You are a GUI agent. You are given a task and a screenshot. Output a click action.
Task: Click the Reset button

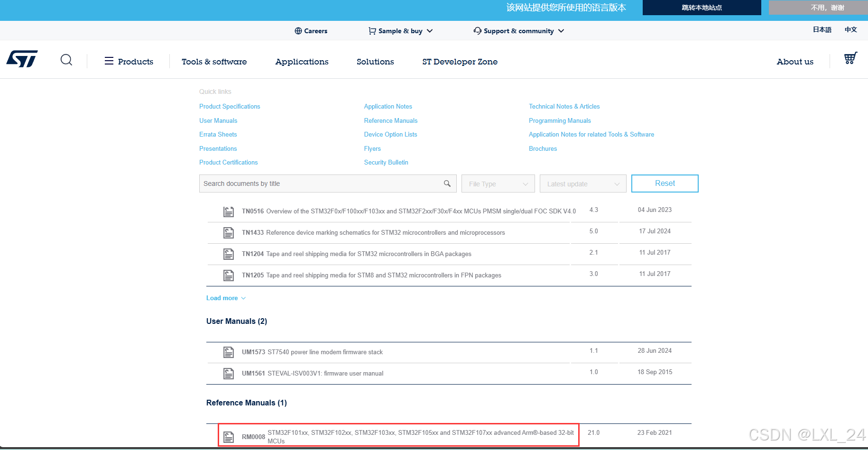(665, 184)
